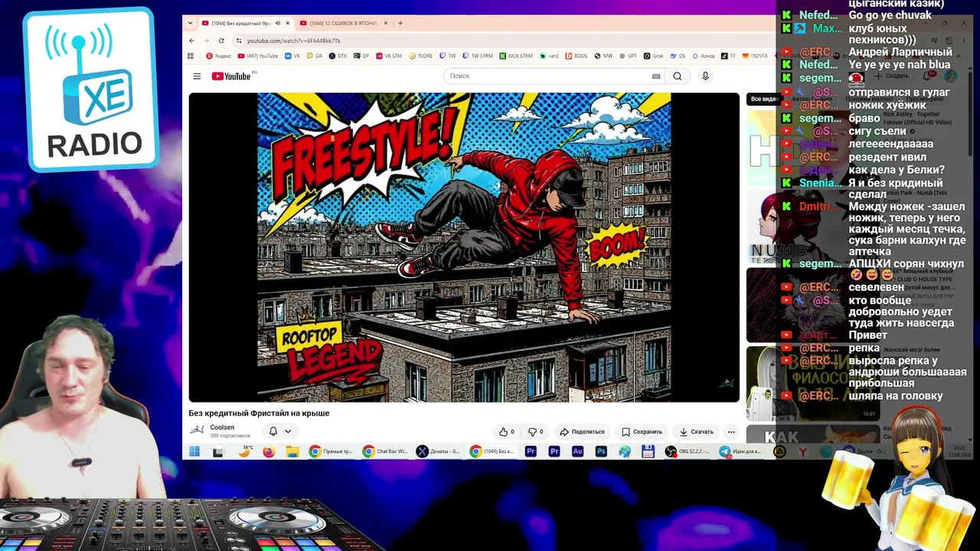Open Windows Start menu on taskbar
The width and height of the screenshot is (980, 551).
point(194,452)
